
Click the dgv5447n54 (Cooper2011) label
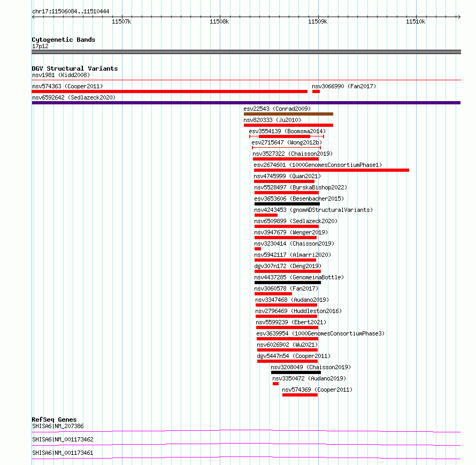[x=294, y=356]
